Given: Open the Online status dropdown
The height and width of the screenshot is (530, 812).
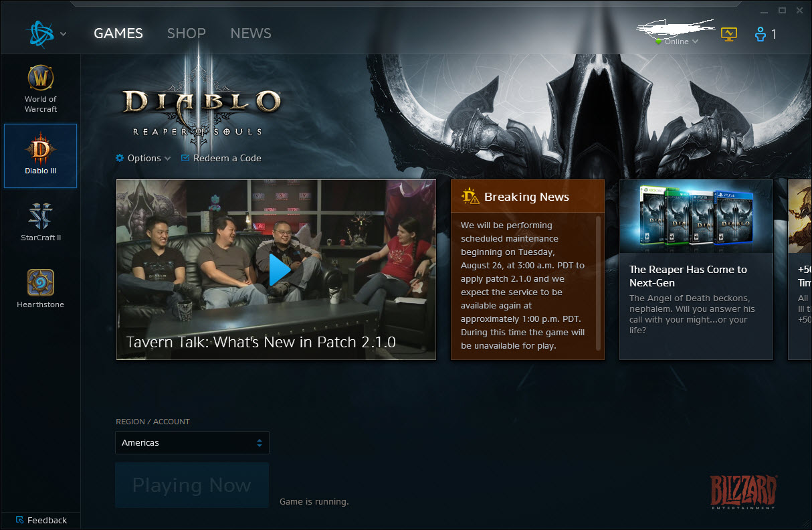Looking at the screenshot, I should 677,41.
